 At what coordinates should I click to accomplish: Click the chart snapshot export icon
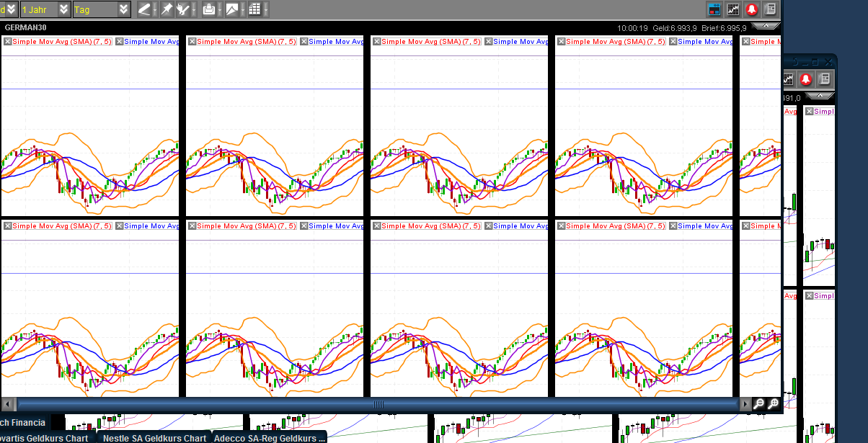231,9
